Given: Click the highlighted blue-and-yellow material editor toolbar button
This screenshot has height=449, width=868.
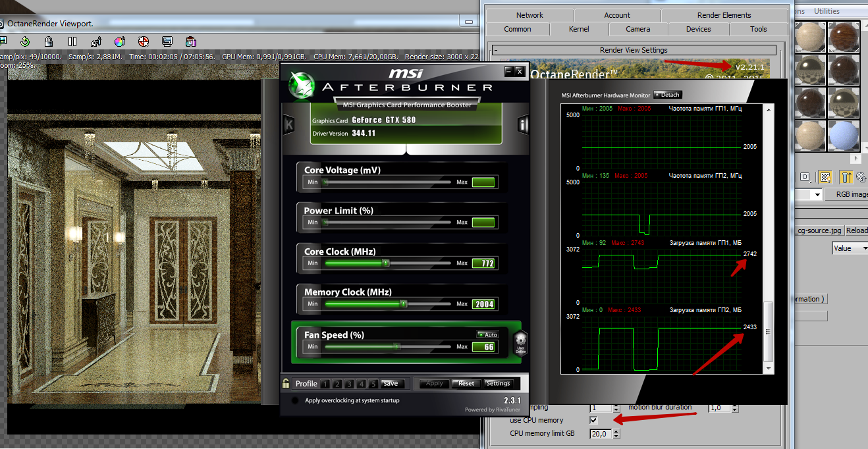Looking at the screenshot, I should coord(847,176).
